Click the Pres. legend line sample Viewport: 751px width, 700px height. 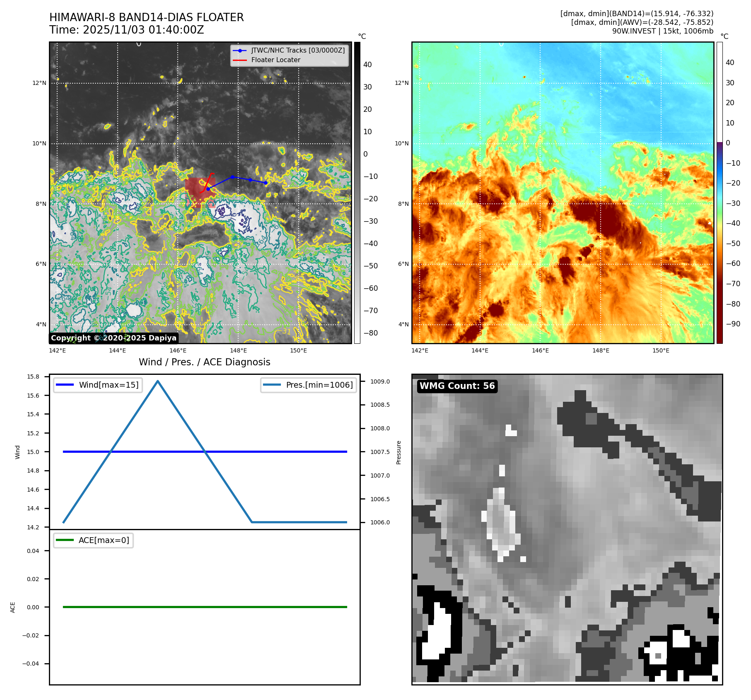click(x=272, y=385)
